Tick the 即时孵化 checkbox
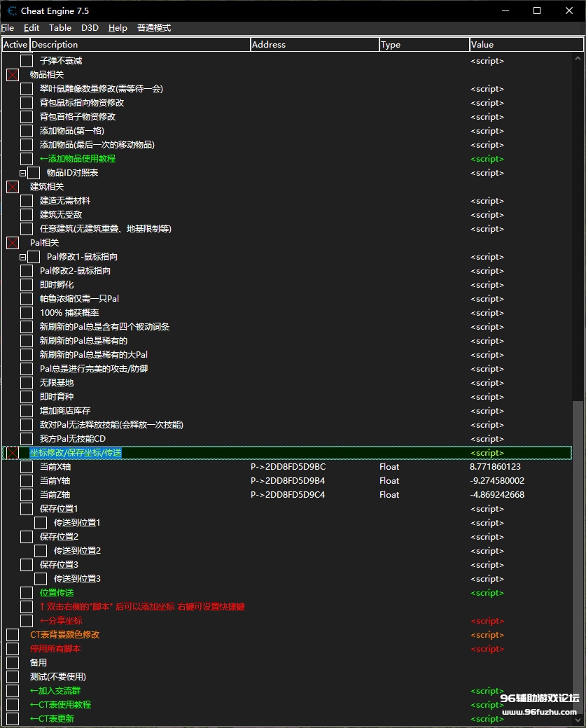 [x=27, y=285]
